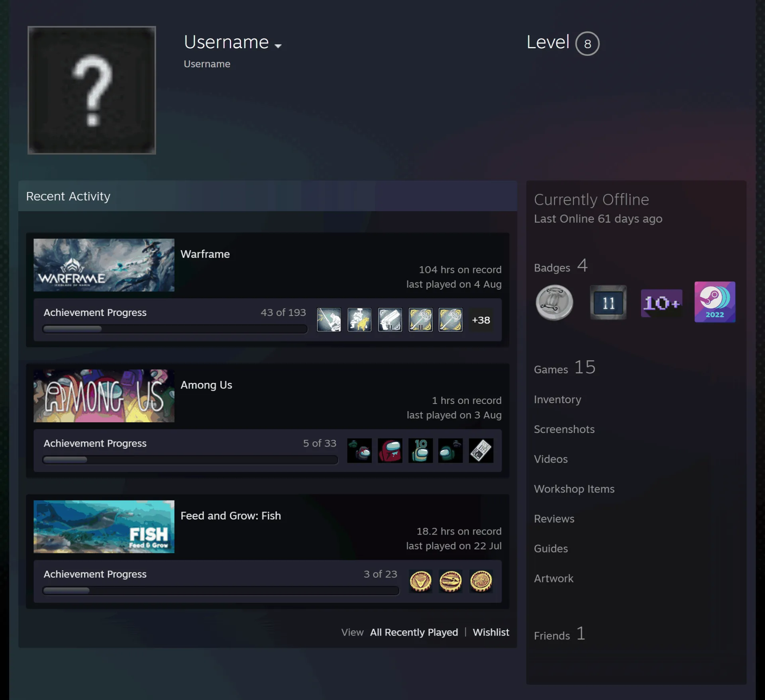765x700 pixels.
Task: Expand the Username dropdown arrow
Action: coord(278,46)
